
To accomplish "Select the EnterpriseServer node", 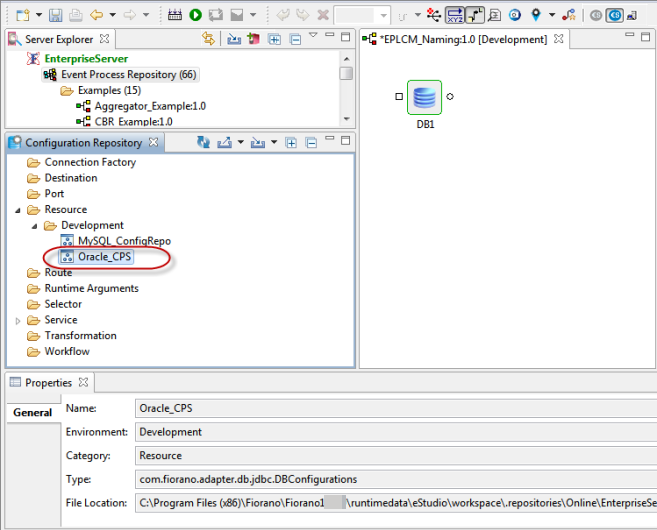I will click(86, 59).
